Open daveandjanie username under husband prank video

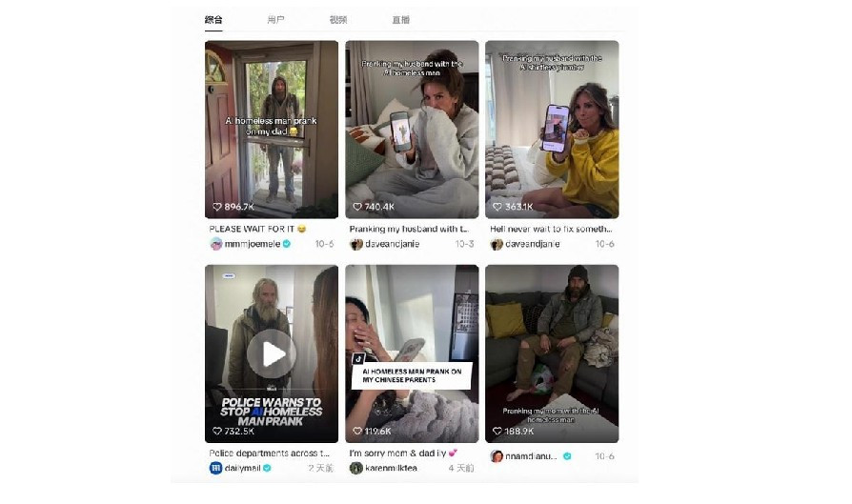(393, 244)
